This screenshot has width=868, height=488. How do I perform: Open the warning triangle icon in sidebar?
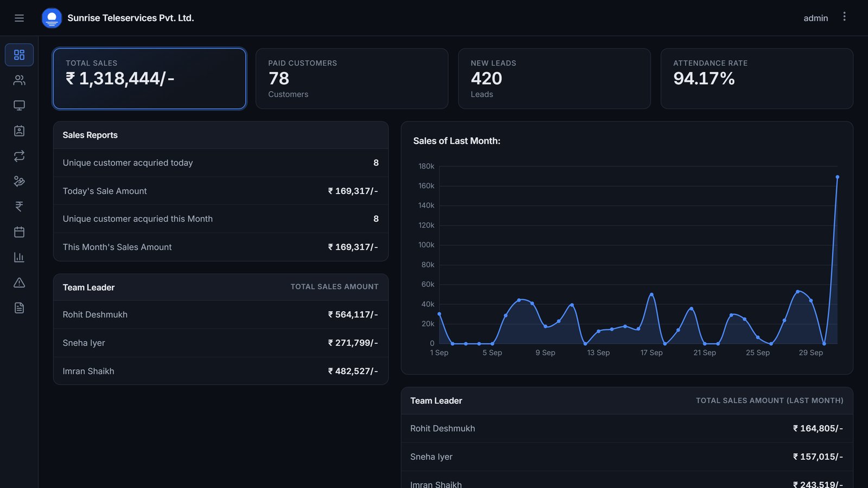tap(19, 282)
